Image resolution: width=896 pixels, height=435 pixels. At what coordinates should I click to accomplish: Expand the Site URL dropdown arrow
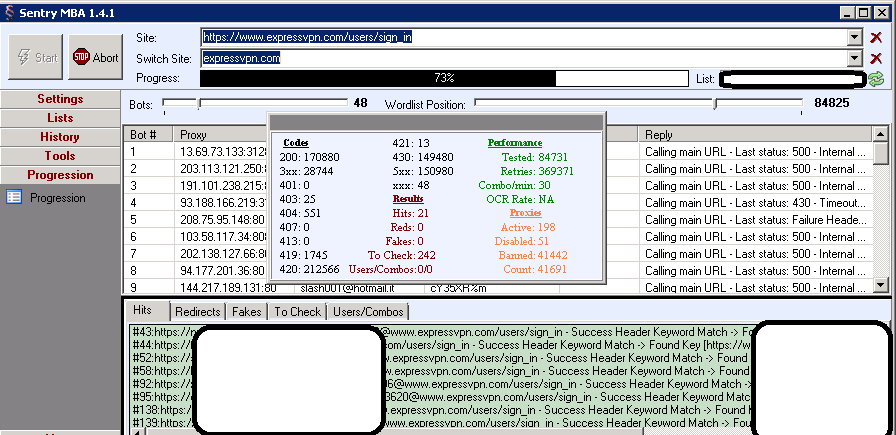click(x=854, y=37)
